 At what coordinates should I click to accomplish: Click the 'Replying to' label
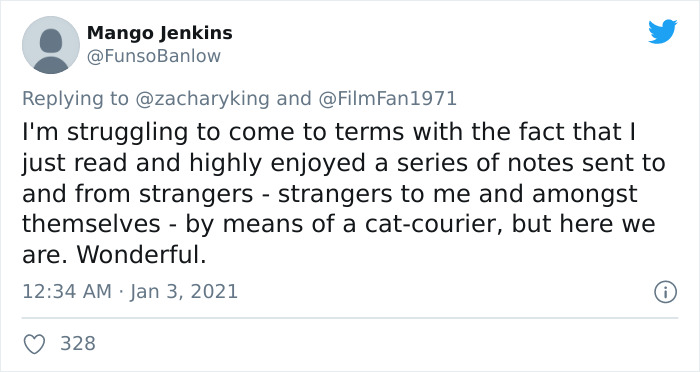(x=75, y=99)
